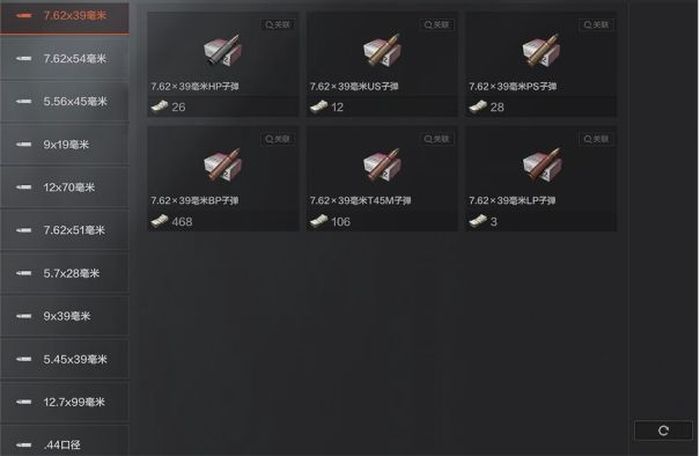Screen dimensions: 700x456
Task: Select the 7.62×39毫米BP子弹 ammo box icon
Action: (223, 164)
